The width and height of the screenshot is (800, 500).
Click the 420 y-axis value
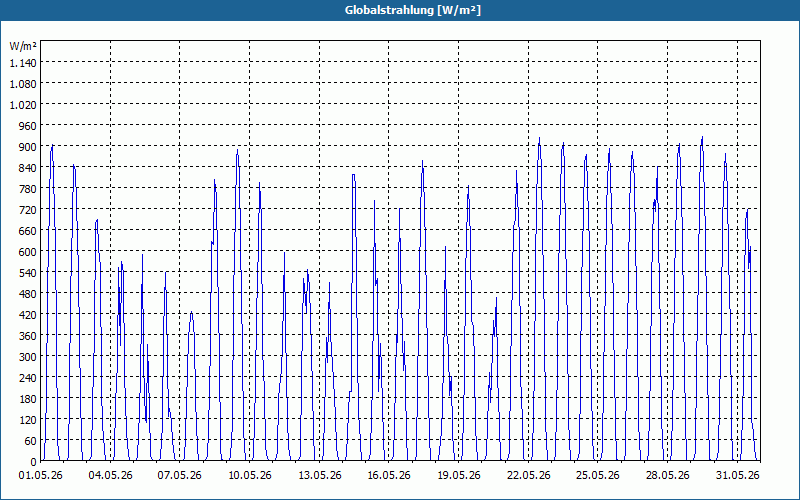[28, 315]
